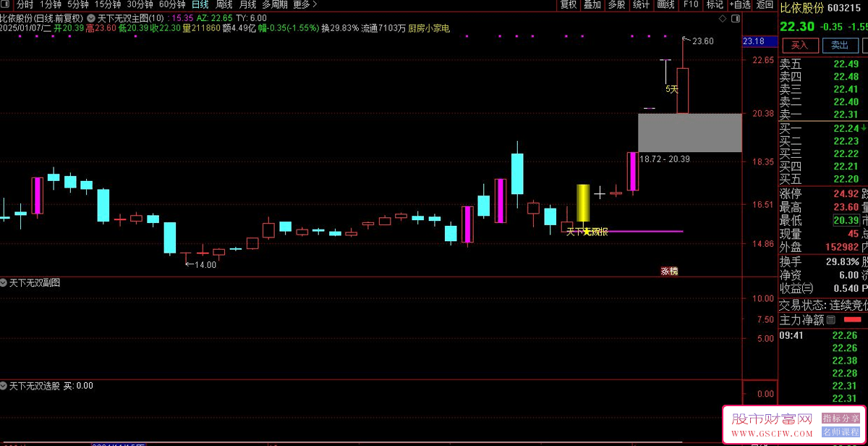
Task: Click the 买一 22.24 order row
Action: click(x=823, y=128)
